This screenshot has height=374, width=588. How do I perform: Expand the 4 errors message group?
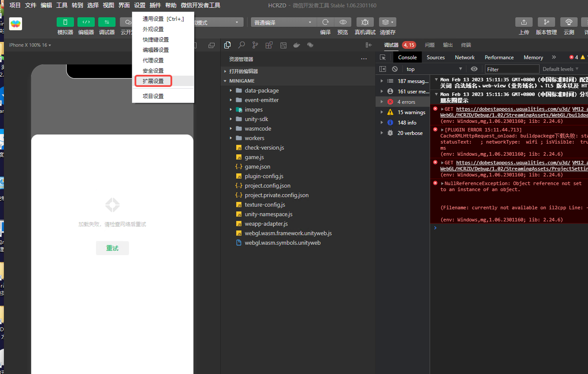[402, 102]
